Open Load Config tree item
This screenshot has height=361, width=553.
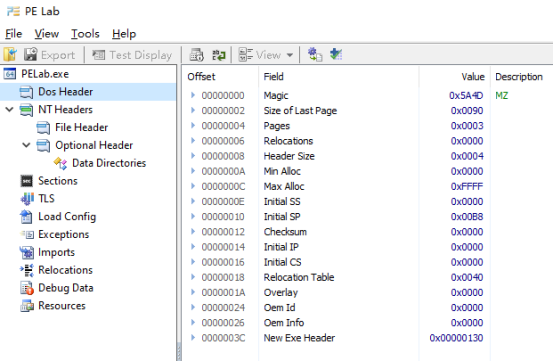[67, 216]
